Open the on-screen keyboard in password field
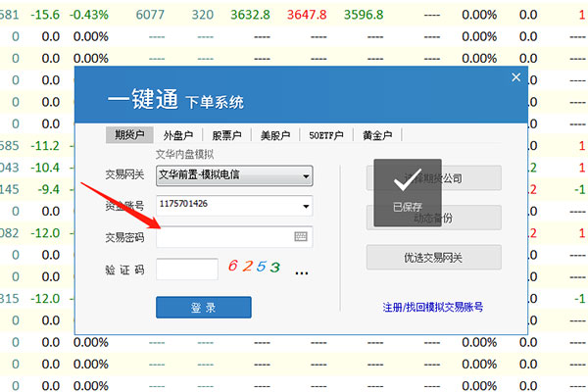 301,236
